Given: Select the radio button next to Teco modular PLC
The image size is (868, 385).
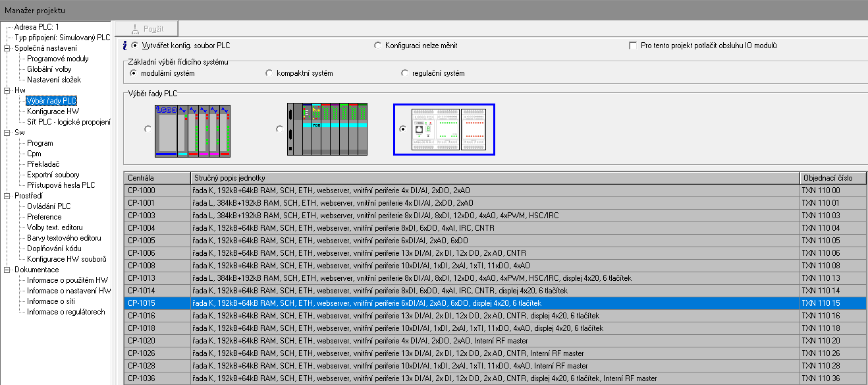Looking at the screenshot, I should click(148, 129).
